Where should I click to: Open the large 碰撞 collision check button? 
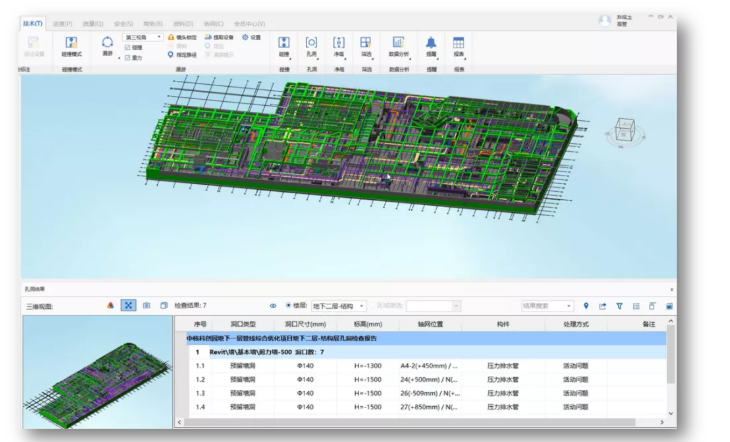coord(284,46)
